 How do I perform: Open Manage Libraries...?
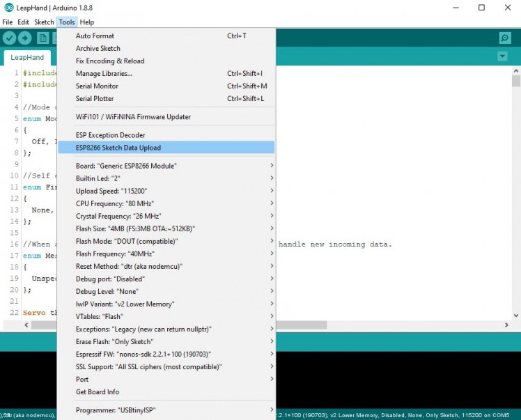pyautogui.click(x=166, y=73)
